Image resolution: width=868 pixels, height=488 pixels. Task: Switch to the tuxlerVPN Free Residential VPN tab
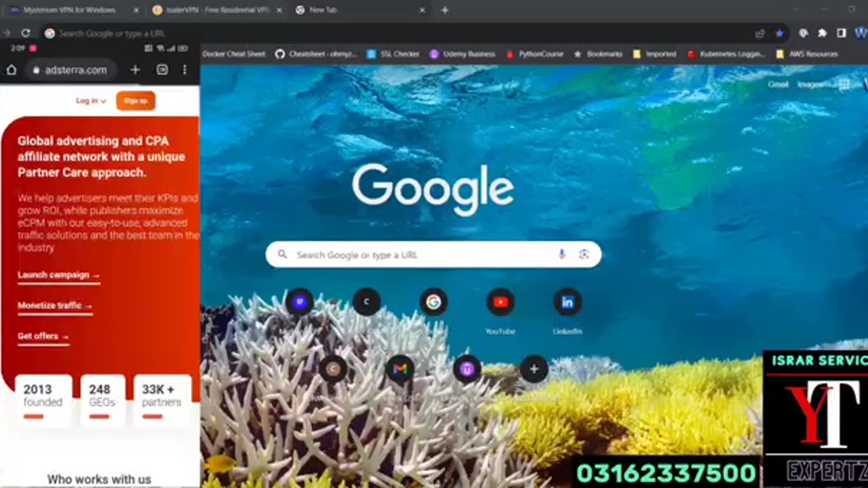click(x=216, y=10)
